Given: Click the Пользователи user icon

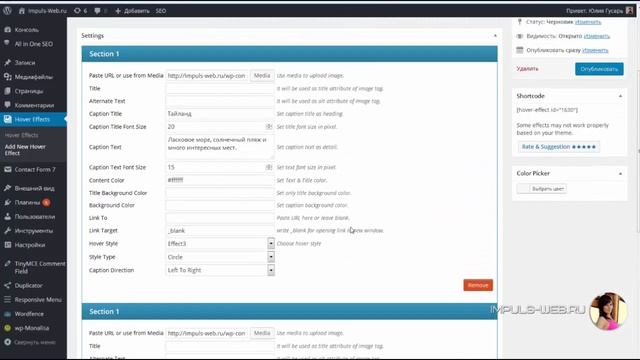Looking at the screenshot, I should click(x=7, y=217).
